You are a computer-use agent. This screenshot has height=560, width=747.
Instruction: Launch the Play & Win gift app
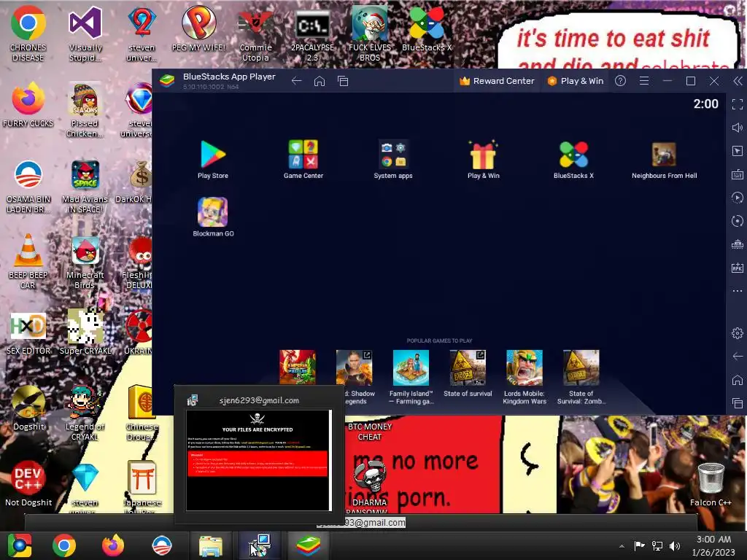pos(483,160)
